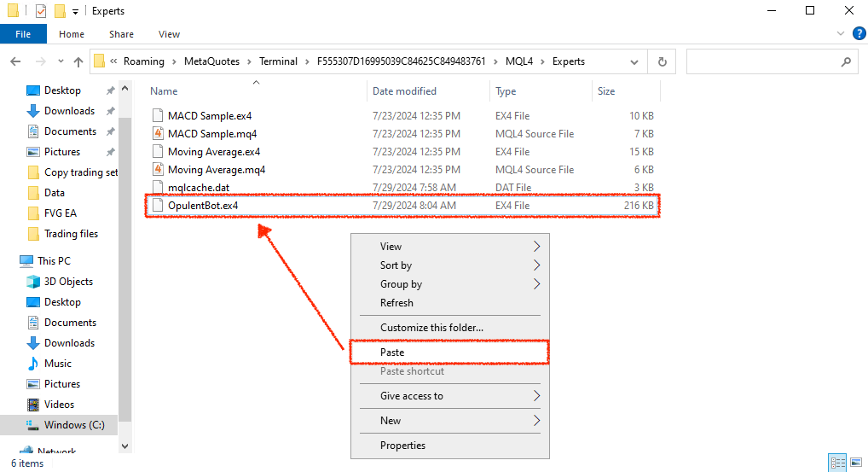
Task: Click Properties in the context menu
Action: tap(402, 446)
